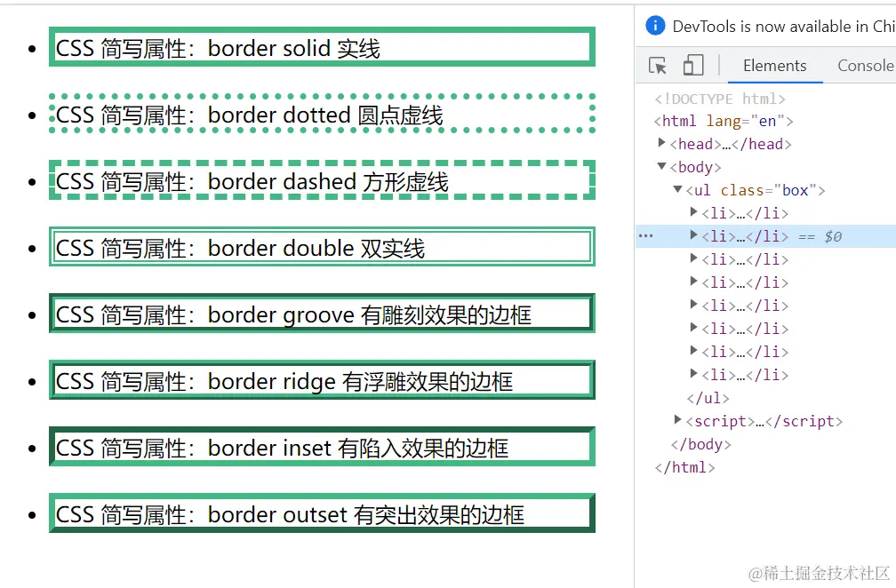Click the DevTools info notification icon
896x588 pixels.
point(655,26)
